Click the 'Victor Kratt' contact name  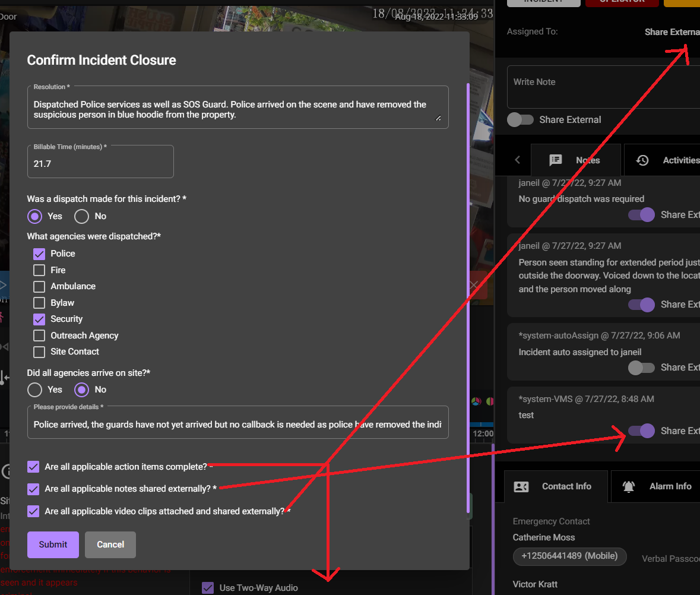pos(535,584)
